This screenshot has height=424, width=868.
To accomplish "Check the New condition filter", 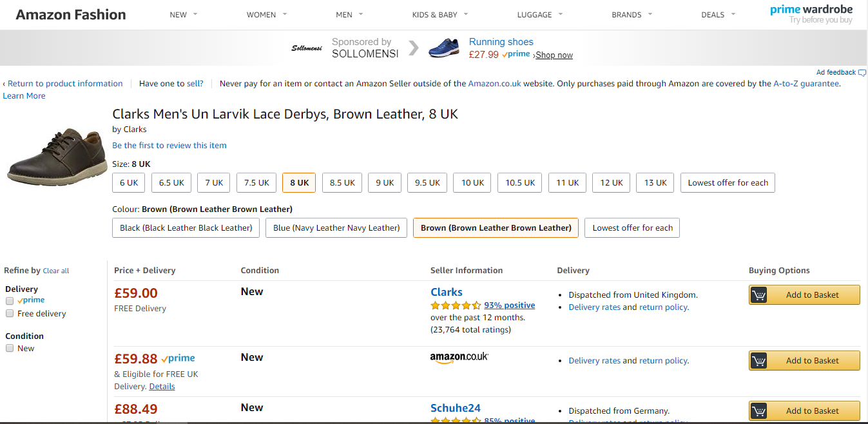I will pos(10,349).
